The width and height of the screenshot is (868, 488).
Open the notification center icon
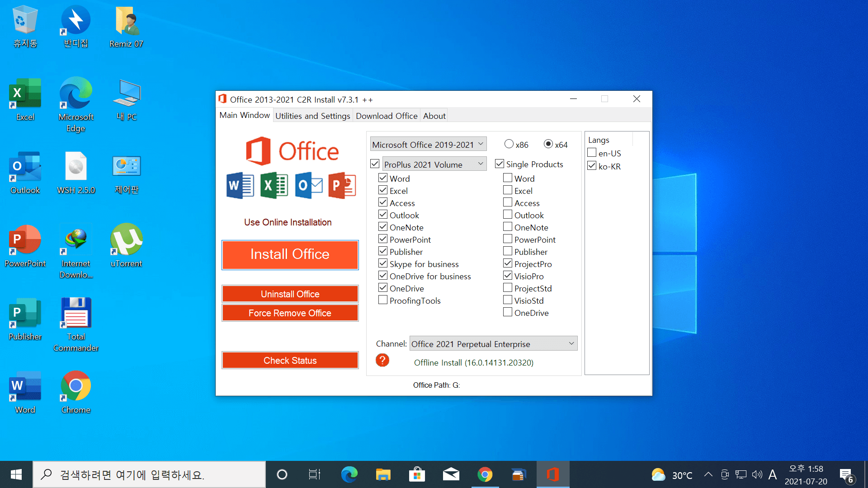point(847,475)
